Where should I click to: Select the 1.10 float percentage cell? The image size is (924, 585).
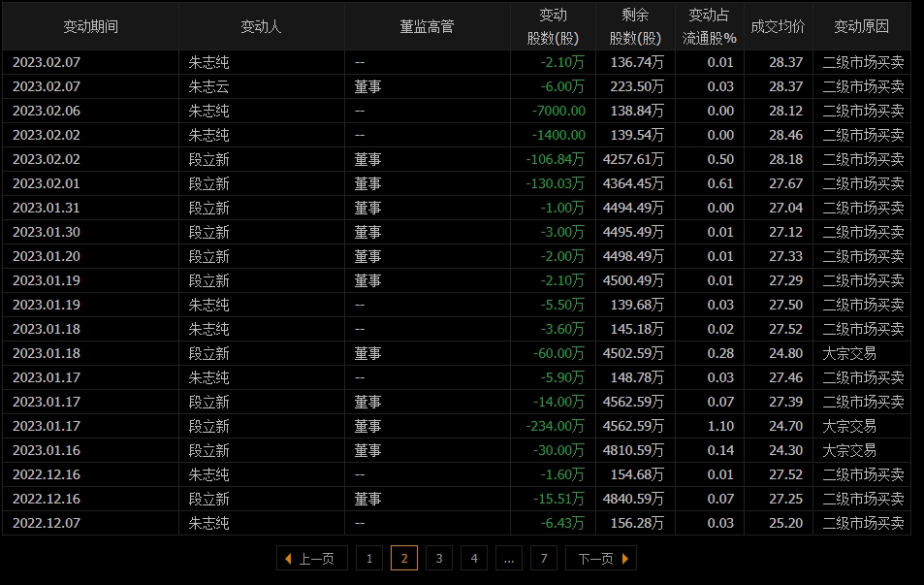[x=720, y=426]
